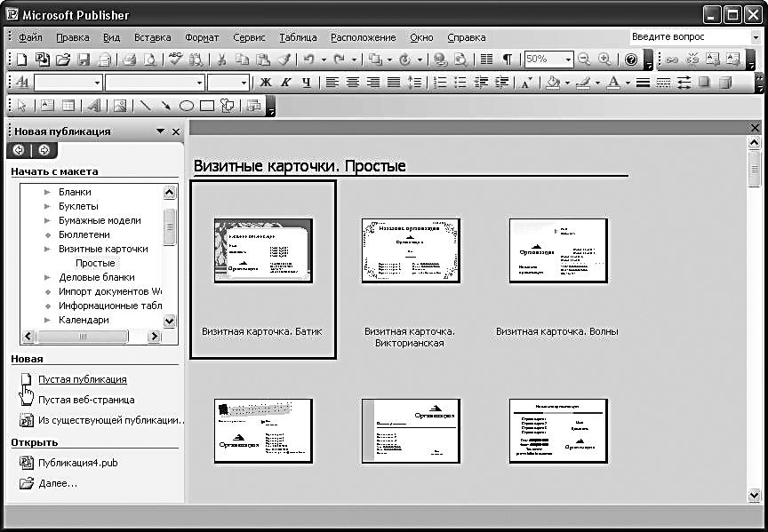Open Публикация4.pub from recent files

pyautogui.click(x=77, y=463)
